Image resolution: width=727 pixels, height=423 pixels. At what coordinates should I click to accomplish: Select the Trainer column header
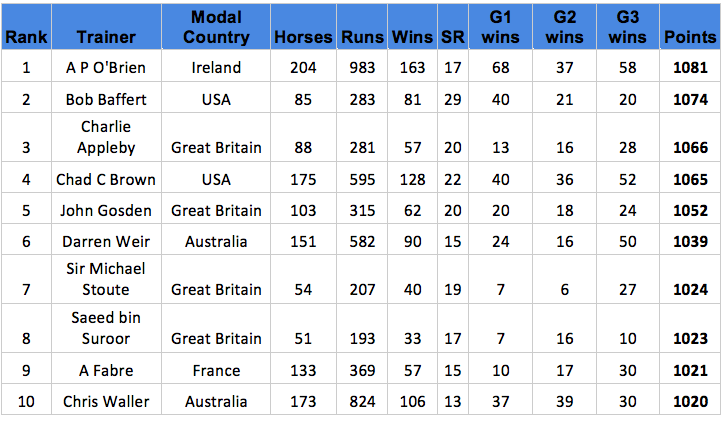105,37
